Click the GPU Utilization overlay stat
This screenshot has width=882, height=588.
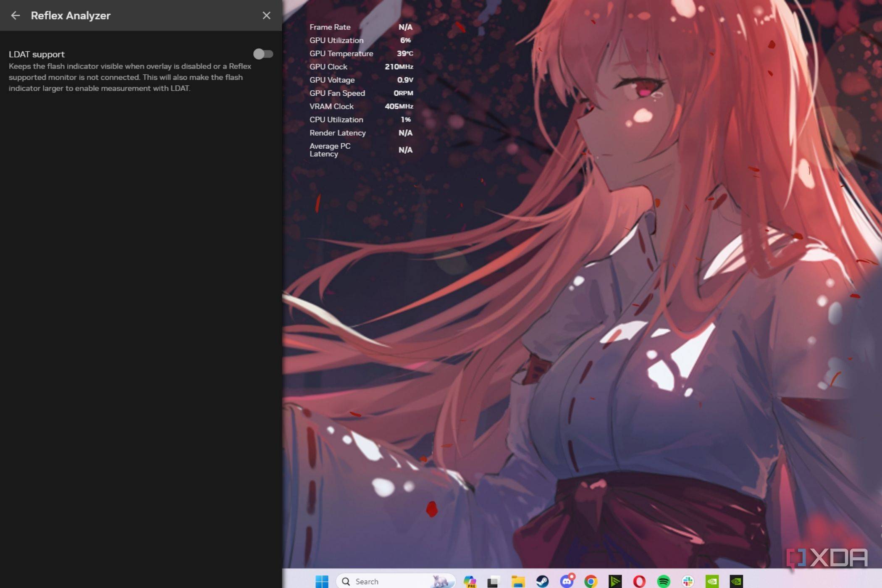click(361, 40)
